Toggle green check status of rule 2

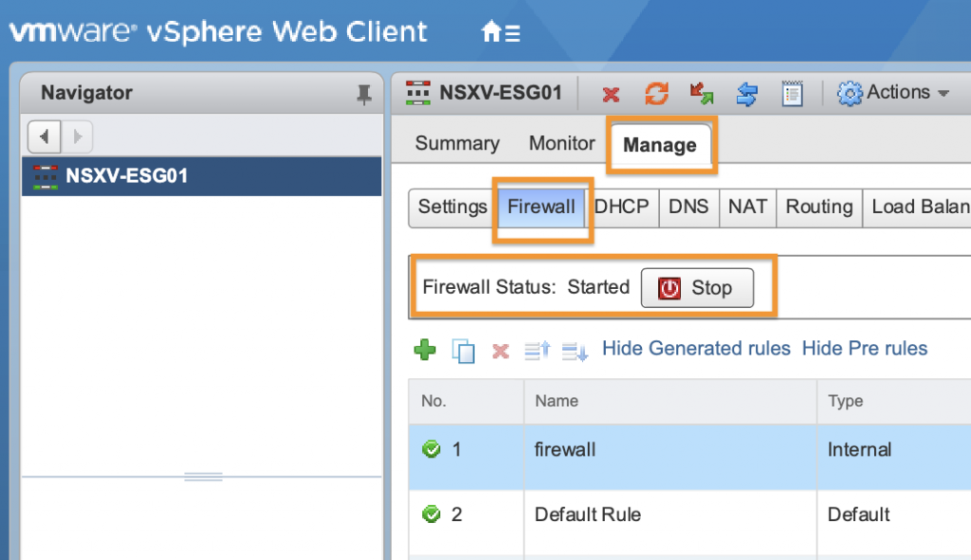click(431, 514)
